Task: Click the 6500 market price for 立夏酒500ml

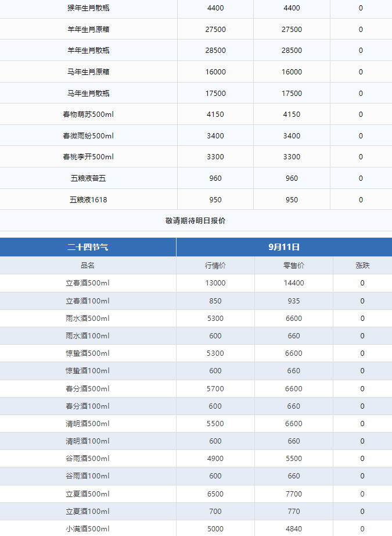Action: pos(215,494)
